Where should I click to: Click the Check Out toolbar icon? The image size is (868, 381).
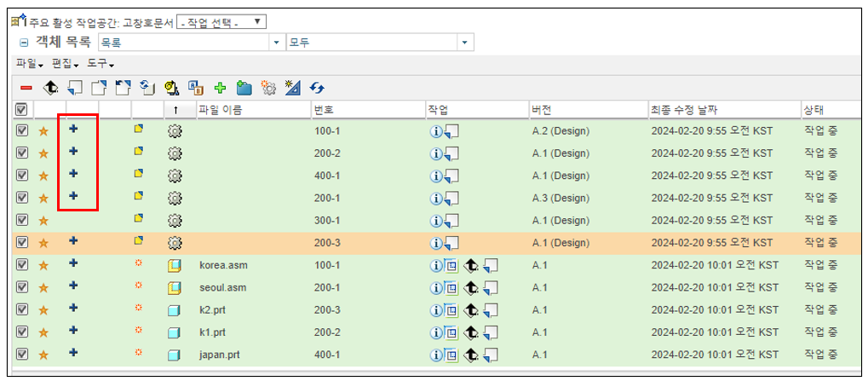point(99,88)
